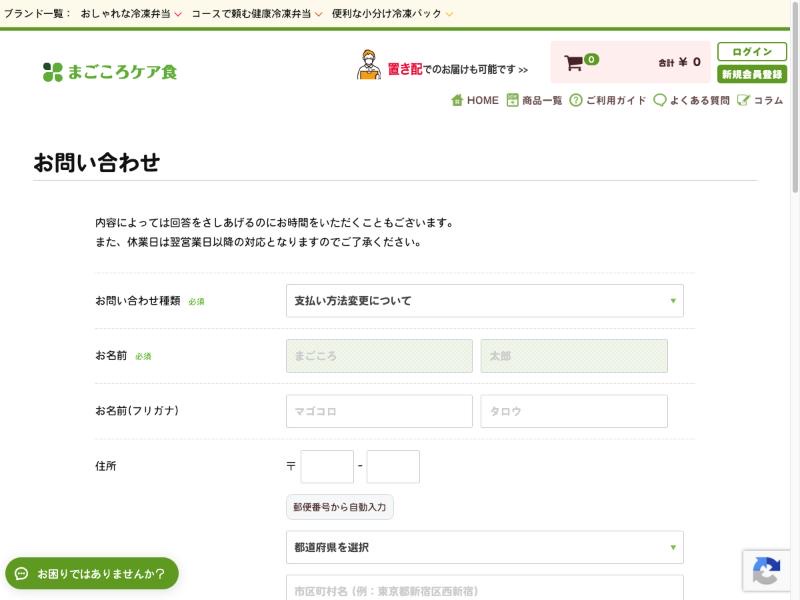
Task: Expand おしゃれな冷凍弁当 brand dropdown
Action: 131,14
